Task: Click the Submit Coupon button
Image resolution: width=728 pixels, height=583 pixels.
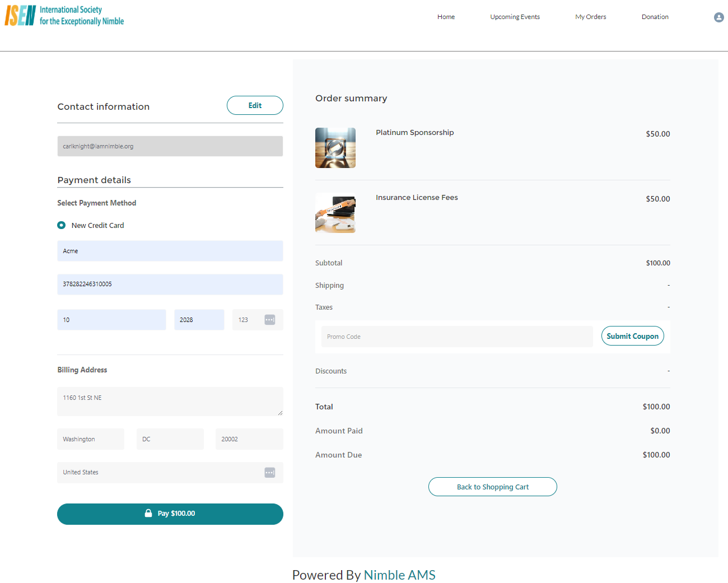Action: click(632, 336)
